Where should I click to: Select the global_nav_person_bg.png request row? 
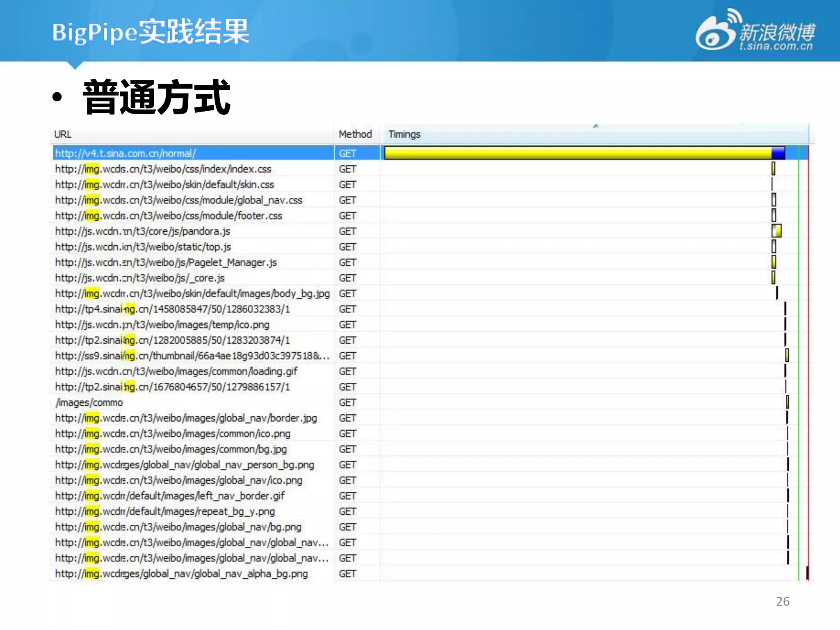click(185, 465)
